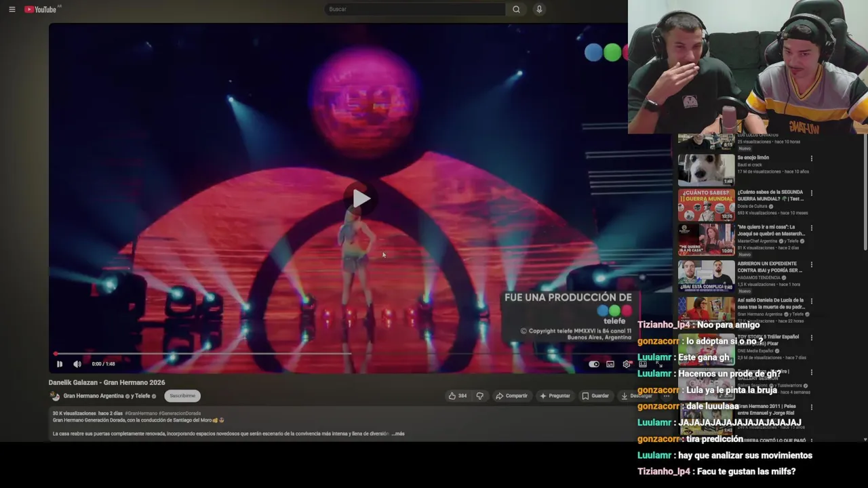868x488 pixels.
Task: Click the large play overlay on video
Action: 361,199
